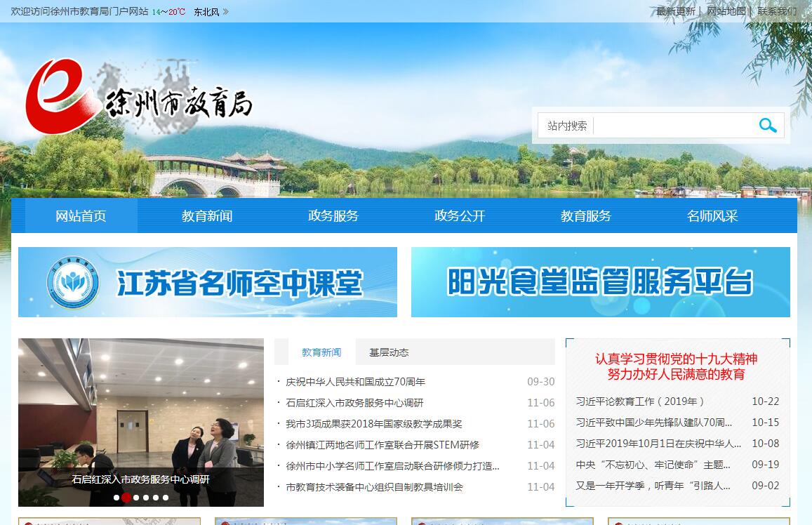Select the first carousel dot indicator
The width and height of the screenshot is (812, 525).
(x=117, y=498)
